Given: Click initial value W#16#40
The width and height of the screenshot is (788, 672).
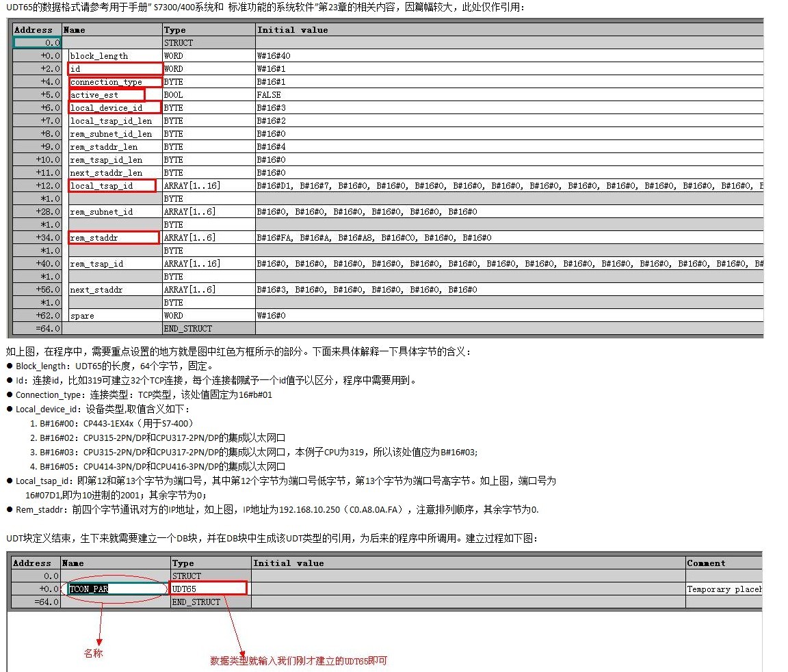Looking at the screenshot, I should (x=509, y=56).
